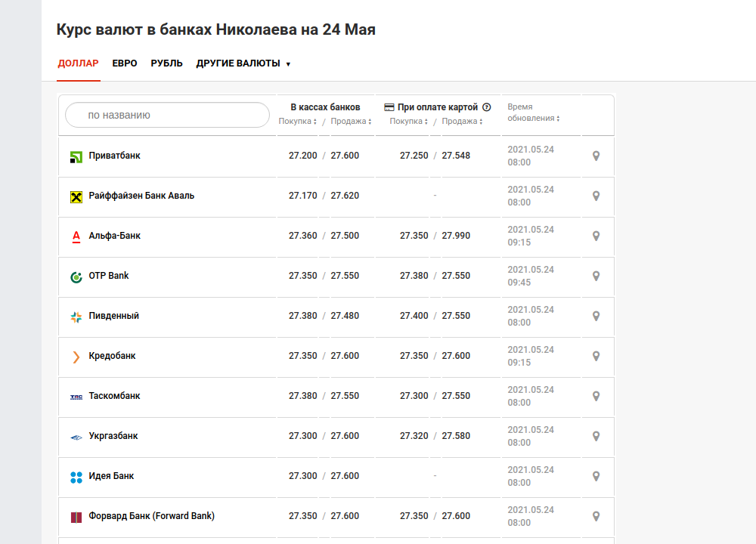Viewport: 756px width, 544px height.
Task: Click the Райффайзен Банк Аваль logo icon
Action: tap(76, 197)
